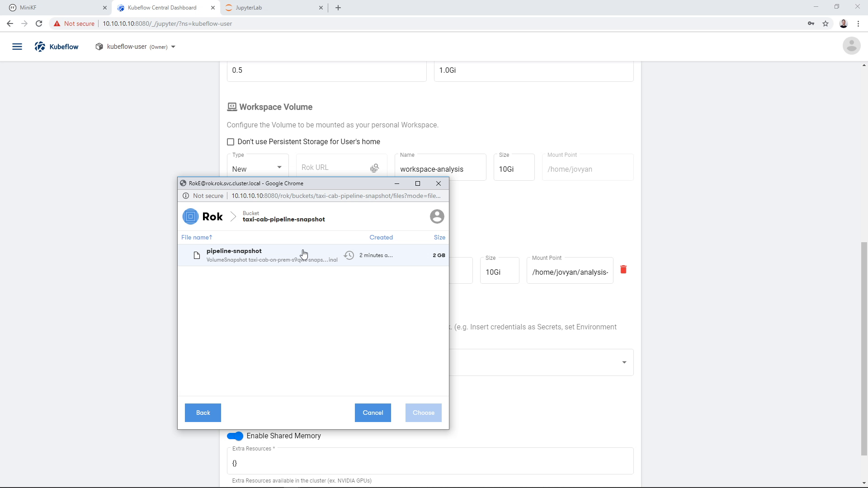Click the Back button in Rok
This screenshot has width=868, height=488.
203,413
